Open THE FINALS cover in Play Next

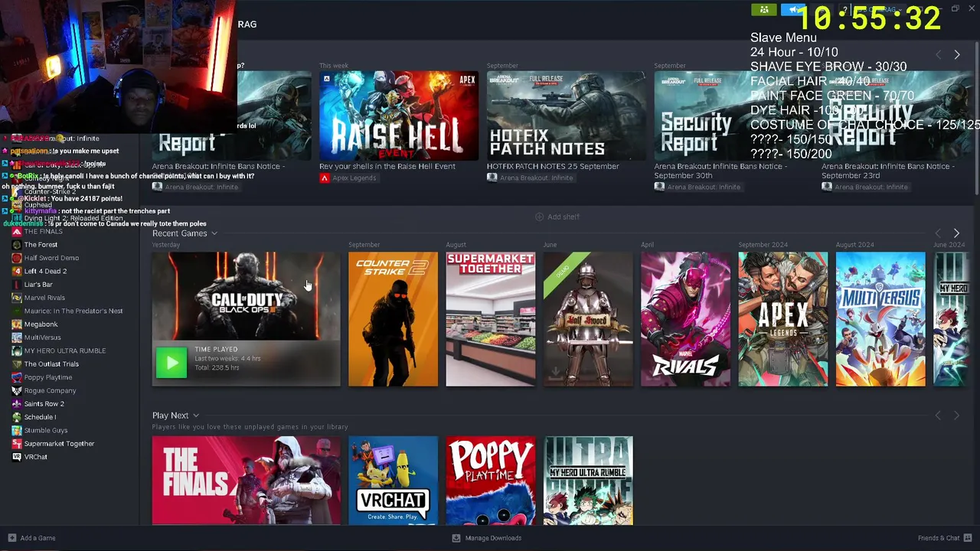point(247,481)
